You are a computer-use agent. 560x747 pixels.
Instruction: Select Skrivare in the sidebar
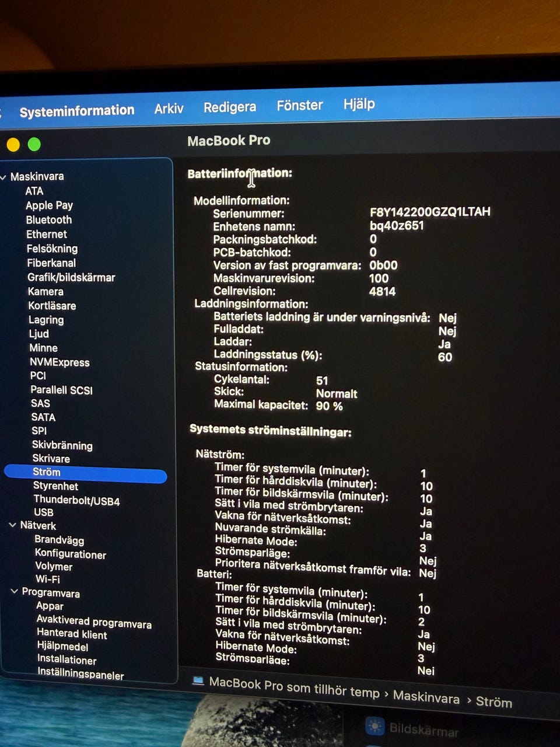(x=51, y=459)
